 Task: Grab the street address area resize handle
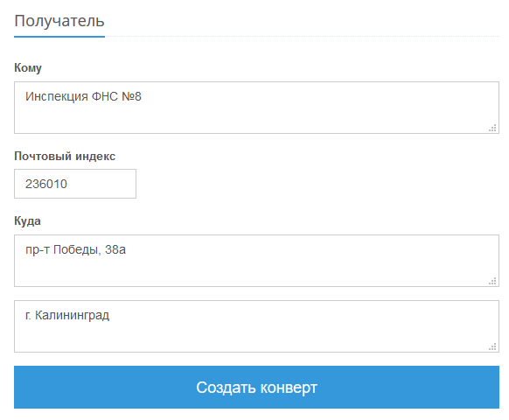[x=492, y=281]
